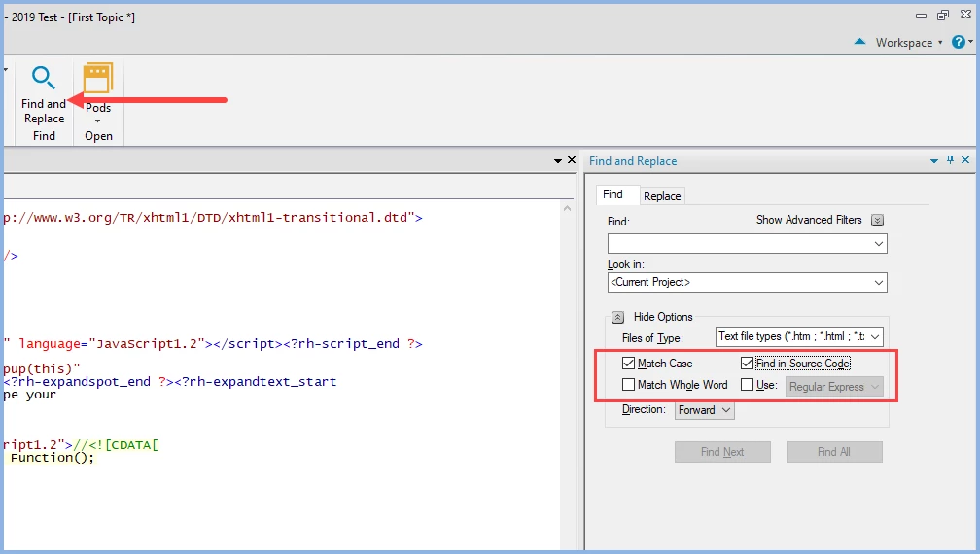Open the Workspace menu
Screen dimensions: 980x554
909,43
